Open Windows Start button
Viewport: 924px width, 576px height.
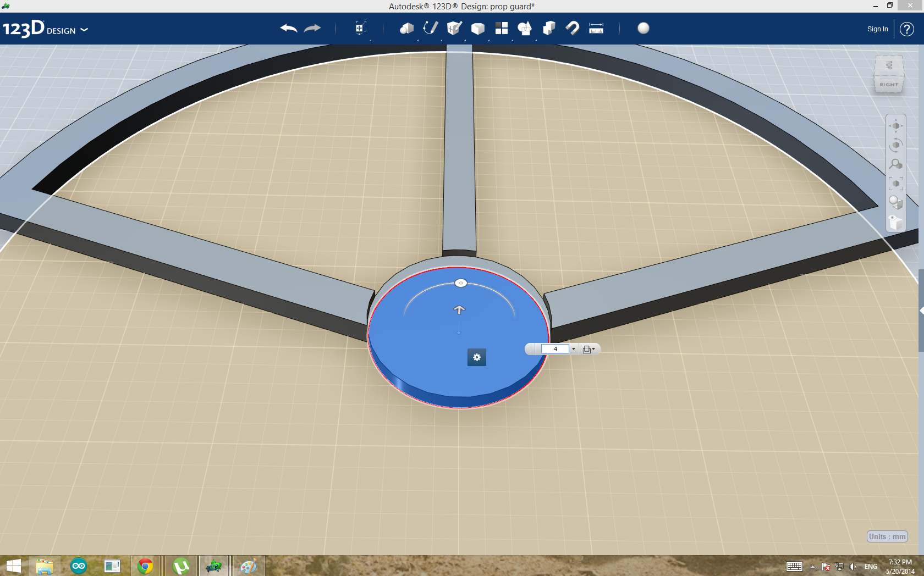click(13, 566)
